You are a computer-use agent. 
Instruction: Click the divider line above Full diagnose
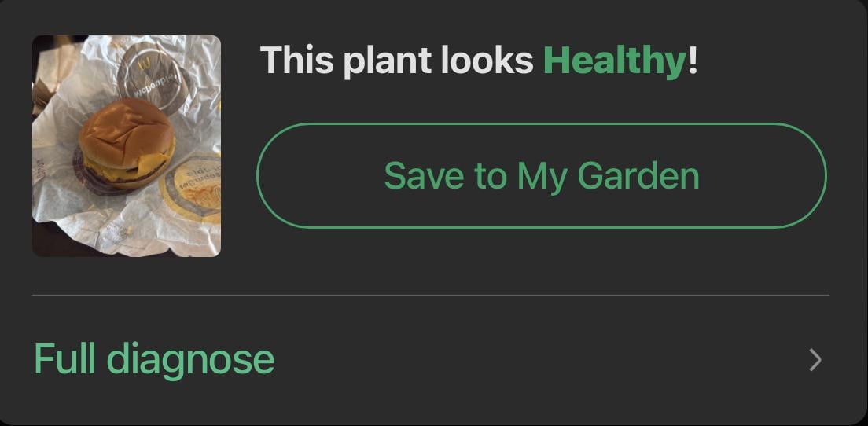point(431,296)
